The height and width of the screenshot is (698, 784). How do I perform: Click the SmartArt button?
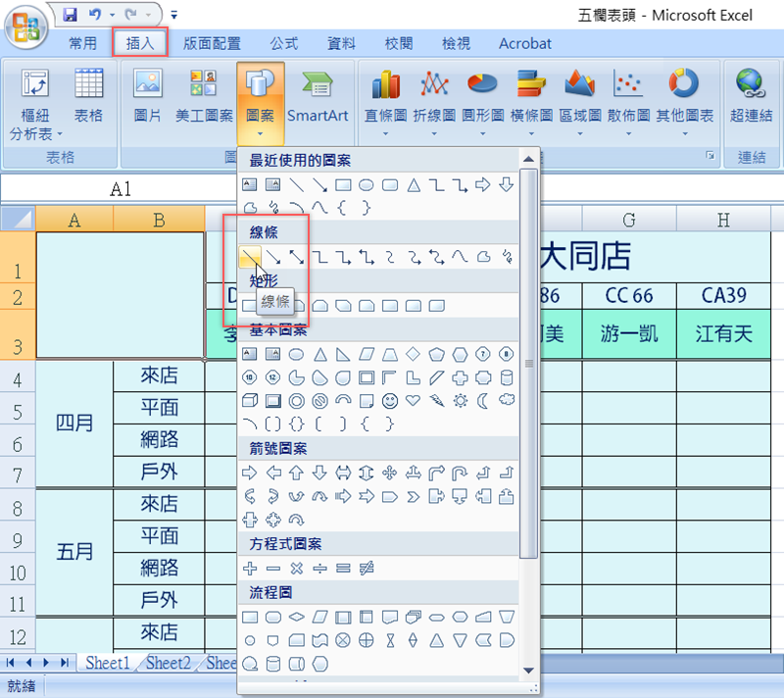coord(318,100)
